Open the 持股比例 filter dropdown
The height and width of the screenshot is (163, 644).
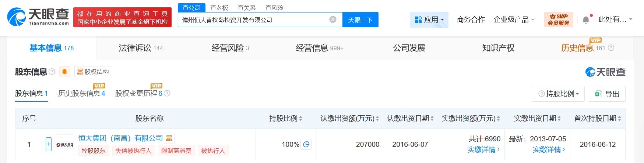tap(559, 94)
